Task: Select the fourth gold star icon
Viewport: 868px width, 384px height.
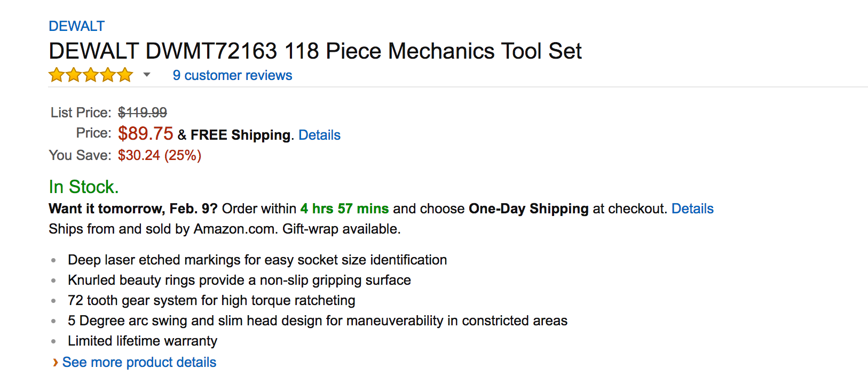Action: (x=108, y=75)
